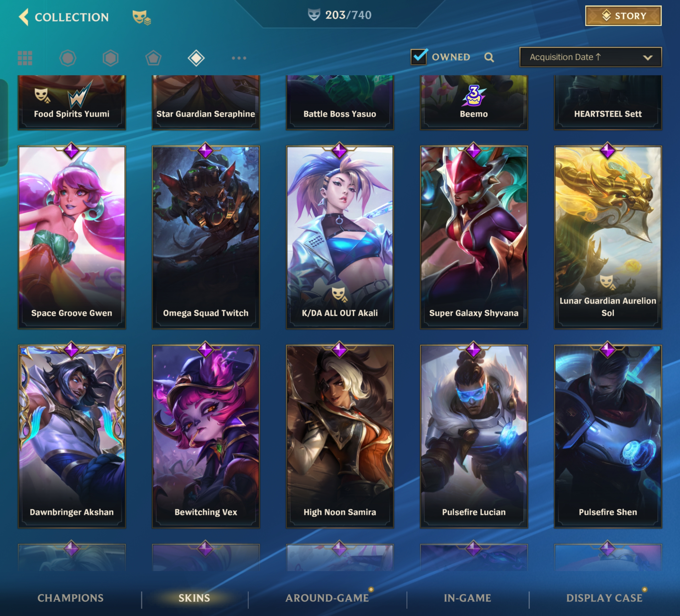Open the K/DA ALL OUT Akali skin
The width and height of the screenshot is (680, 616).
coord(340,237)
